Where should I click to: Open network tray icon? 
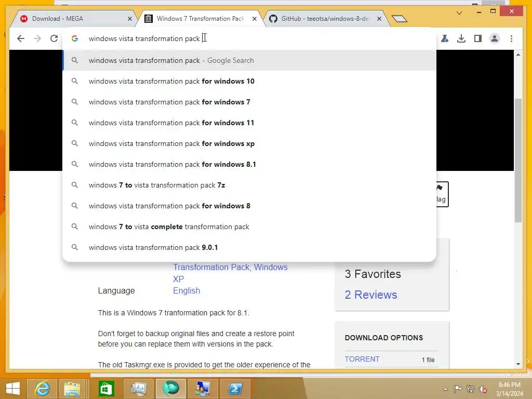[471, 389]
